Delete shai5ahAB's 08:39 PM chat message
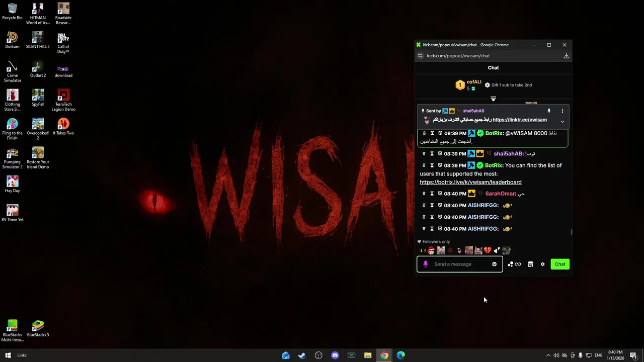 pyautogui.click(x=424, y=154)
